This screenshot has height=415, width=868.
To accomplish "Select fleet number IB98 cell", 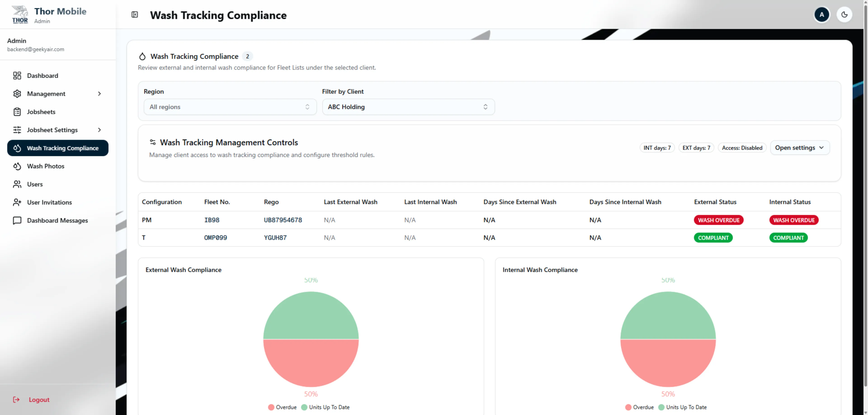I will pyautogui.click(x=212, y=220).
